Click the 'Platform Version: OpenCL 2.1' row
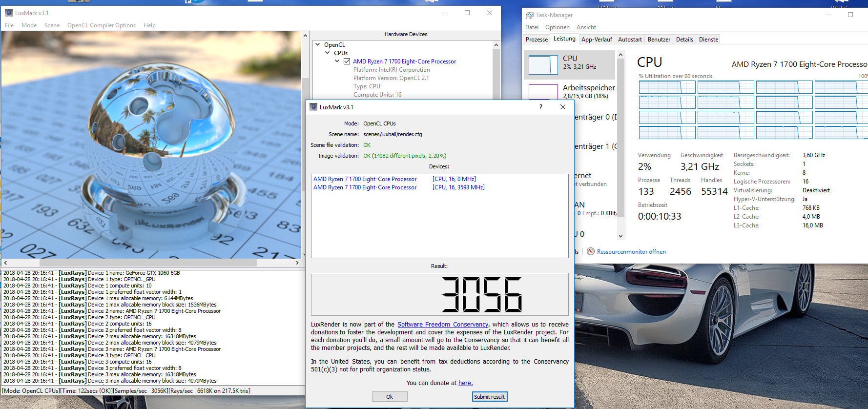This screenshot has height=409, width=868. (391, 78)
